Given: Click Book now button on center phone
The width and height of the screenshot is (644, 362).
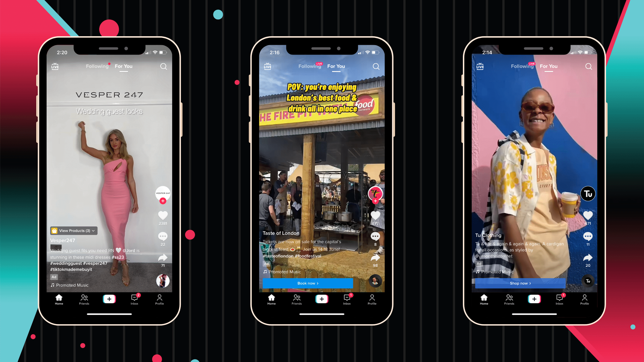Looking at the screenshot, I should [308, 283].
